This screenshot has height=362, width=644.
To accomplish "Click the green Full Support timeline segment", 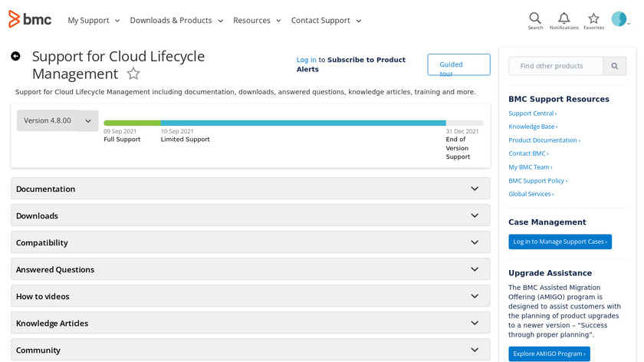I will point(132,123).
